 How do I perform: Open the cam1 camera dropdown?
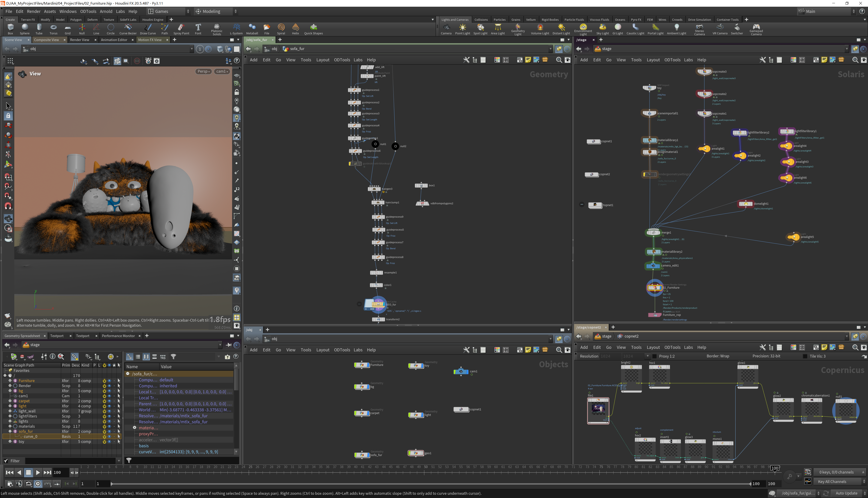[x=222, y=71]
